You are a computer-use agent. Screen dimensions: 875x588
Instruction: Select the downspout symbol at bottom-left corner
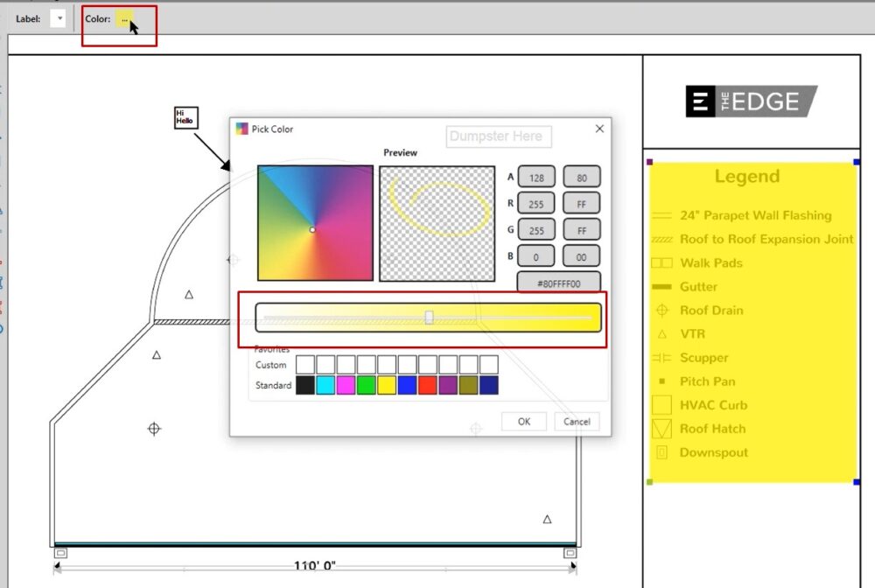pos(60,553)
